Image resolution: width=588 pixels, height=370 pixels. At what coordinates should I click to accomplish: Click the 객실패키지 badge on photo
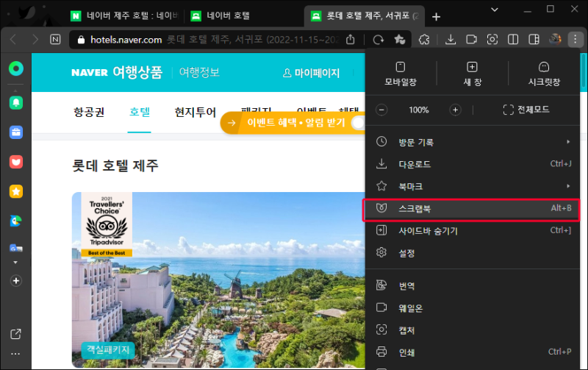coord(108,349)
